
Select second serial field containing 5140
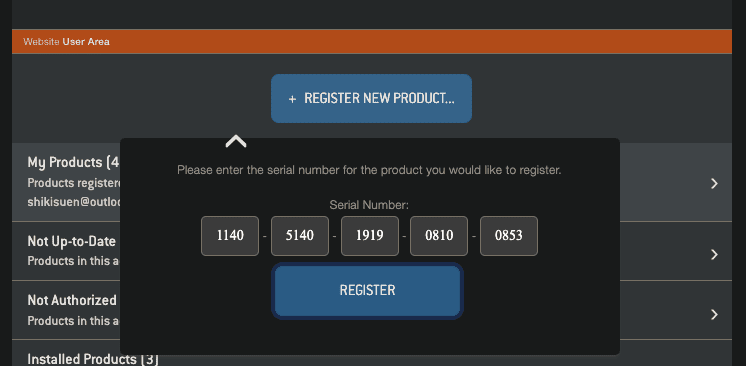click(300, 236)
